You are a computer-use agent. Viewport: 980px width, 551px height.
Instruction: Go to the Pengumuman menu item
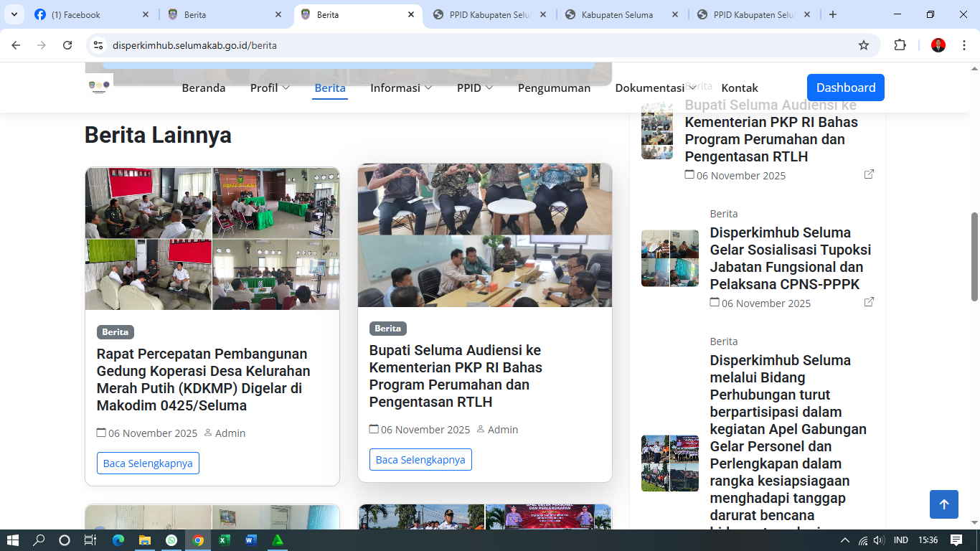(x=554, y=88)
